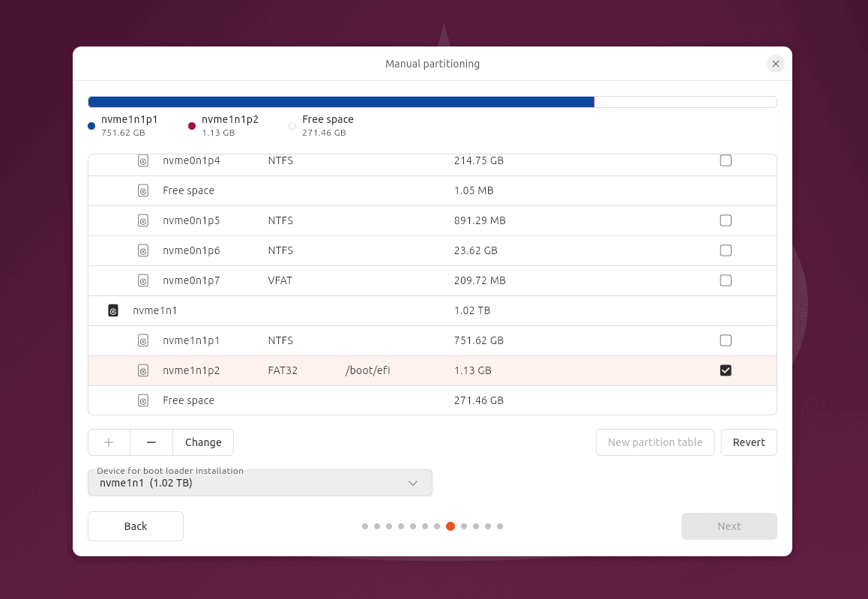Click the nvme0n1p6 partition disk icon
868x599 pixels.
tap(143, 250)
